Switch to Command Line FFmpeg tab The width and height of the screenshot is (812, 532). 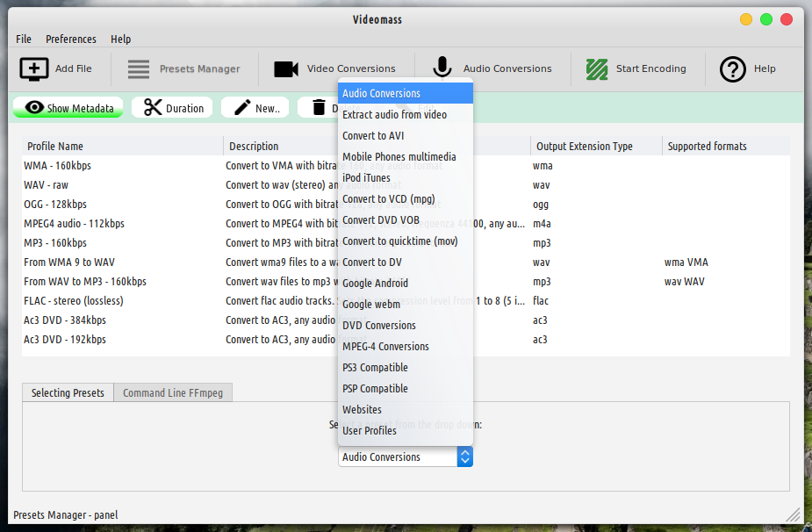[173, 392]
